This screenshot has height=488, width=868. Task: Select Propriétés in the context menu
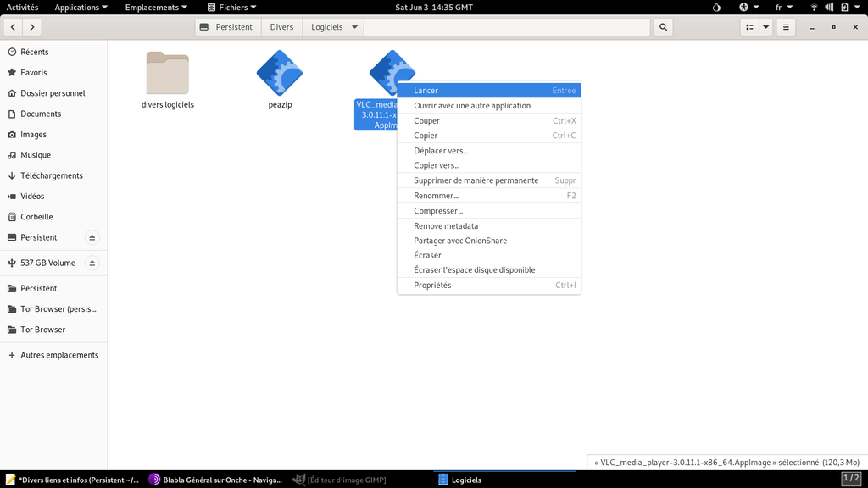[432, 286]
